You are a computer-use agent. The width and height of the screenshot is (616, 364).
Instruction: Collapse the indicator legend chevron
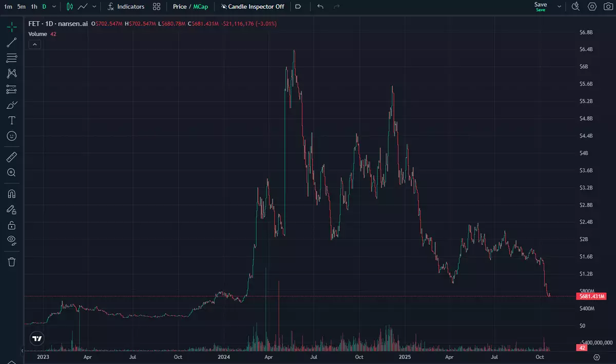point(34,45)
